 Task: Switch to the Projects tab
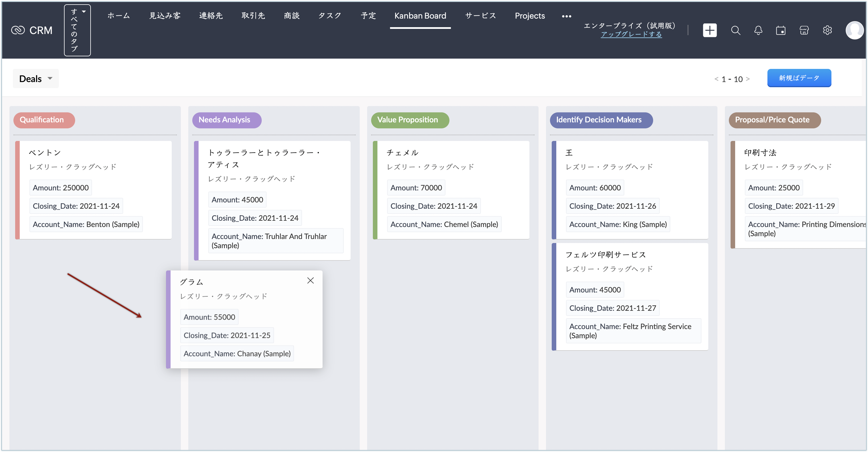[530, 16]
